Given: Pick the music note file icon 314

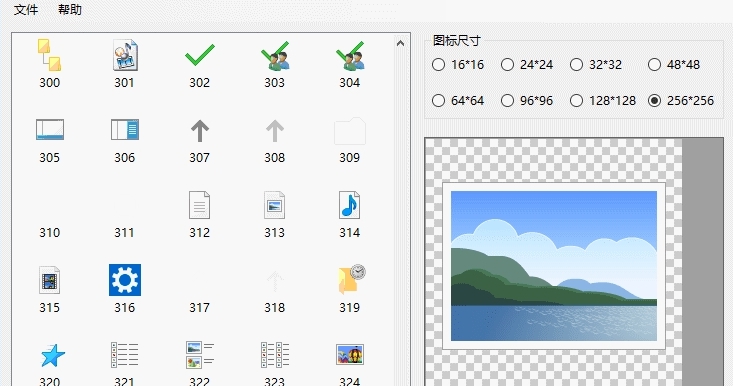Looking at the screenshot, I should (x=350, y=205).
